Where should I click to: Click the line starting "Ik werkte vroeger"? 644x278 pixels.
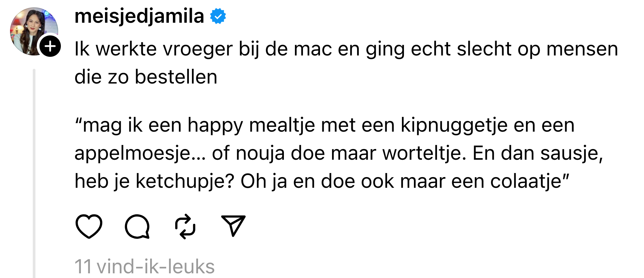[x=346, y=49]
